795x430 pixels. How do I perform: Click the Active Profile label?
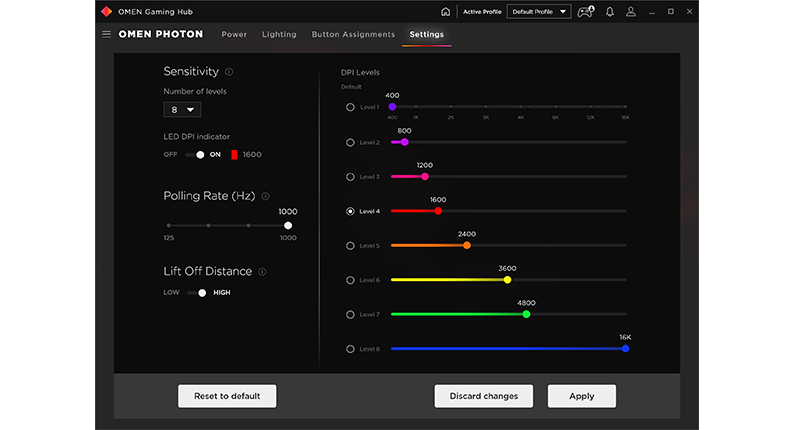coord(482,12)
